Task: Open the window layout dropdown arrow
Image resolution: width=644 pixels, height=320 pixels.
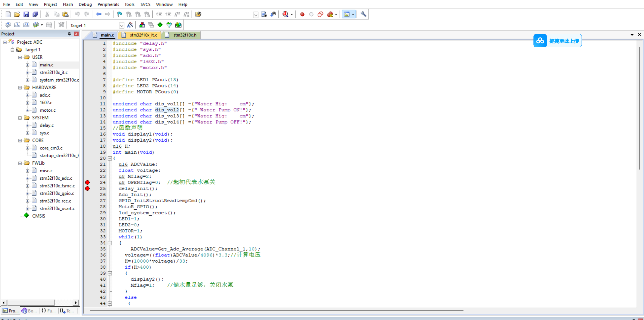Action: (x=353, y=14)
